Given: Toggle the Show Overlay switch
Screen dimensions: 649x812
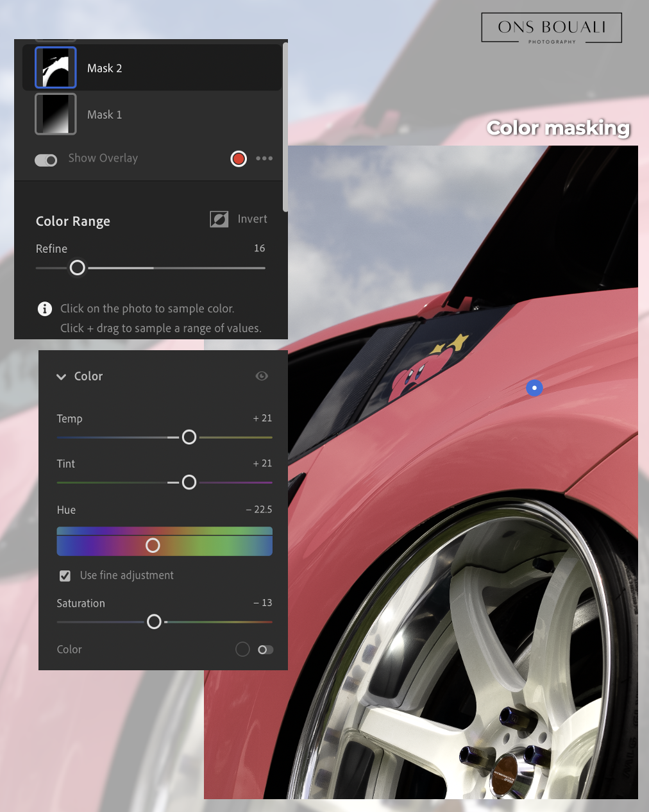Looking at the screenshot, I should [46, 160].
